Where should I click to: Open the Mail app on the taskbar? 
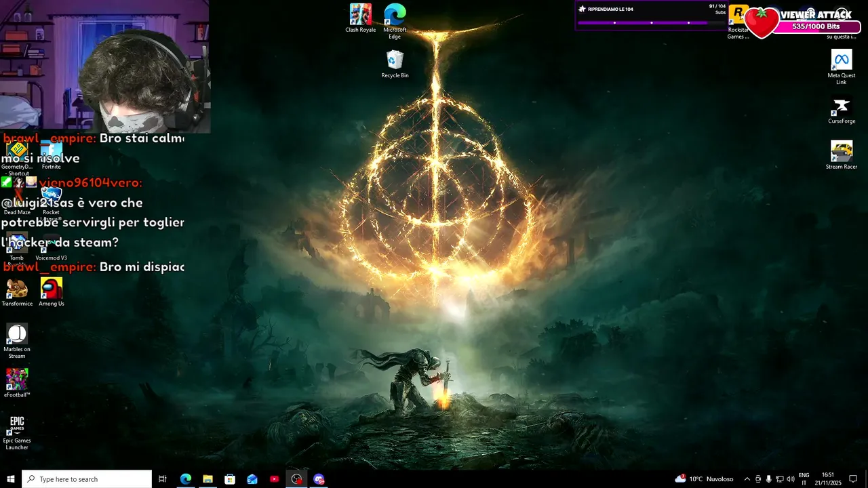coord(252,479)
